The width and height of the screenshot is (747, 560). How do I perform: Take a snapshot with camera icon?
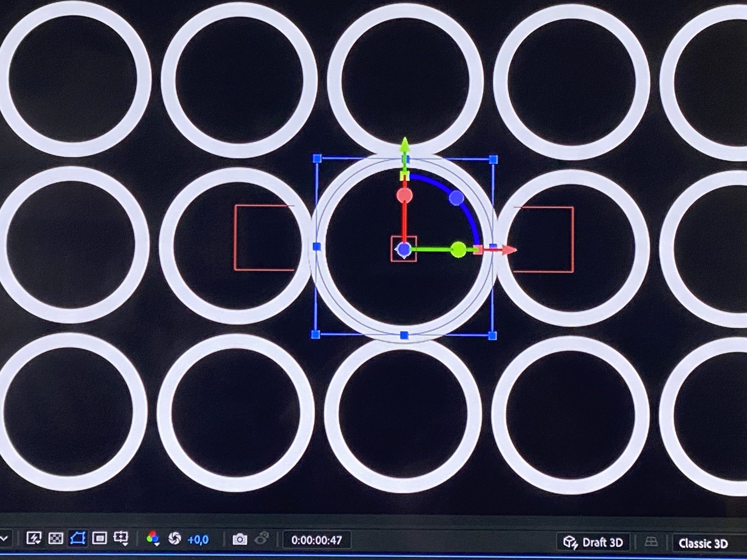(240, 539)
